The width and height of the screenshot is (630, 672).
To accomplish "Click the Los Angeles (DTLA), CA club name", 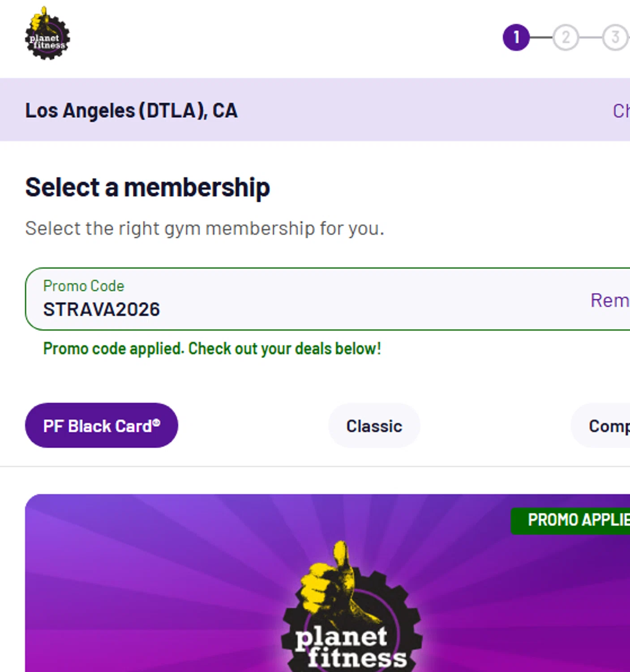I will tap(131, 111).
